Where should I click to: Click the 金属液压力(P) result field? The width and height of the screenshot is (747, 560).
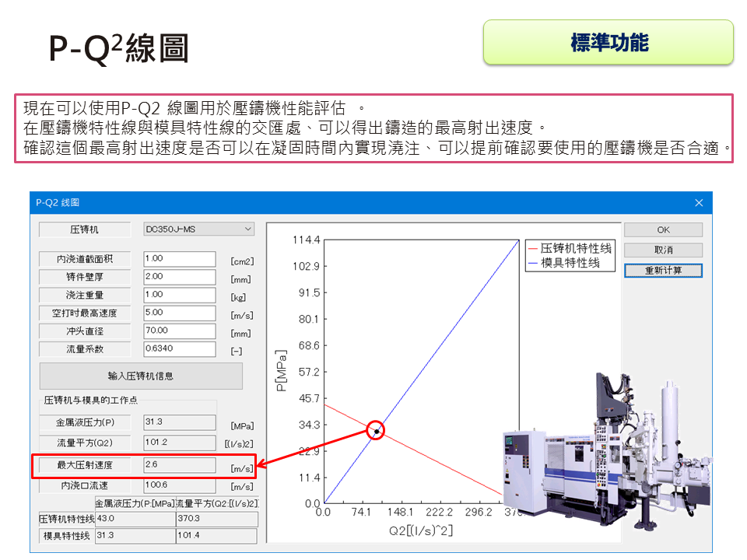click(179, 422)
